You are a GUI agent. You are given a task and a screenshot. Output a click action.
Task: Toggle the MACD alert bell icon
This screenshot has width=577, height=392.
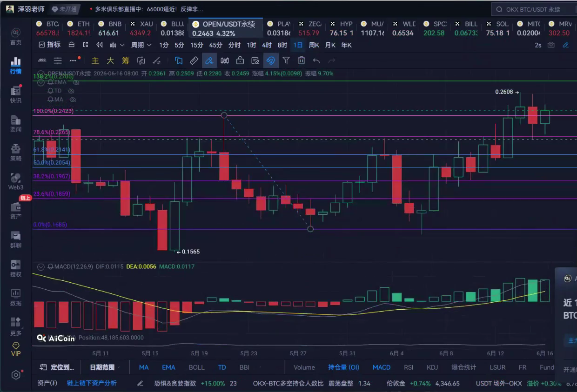coord(50,267)
